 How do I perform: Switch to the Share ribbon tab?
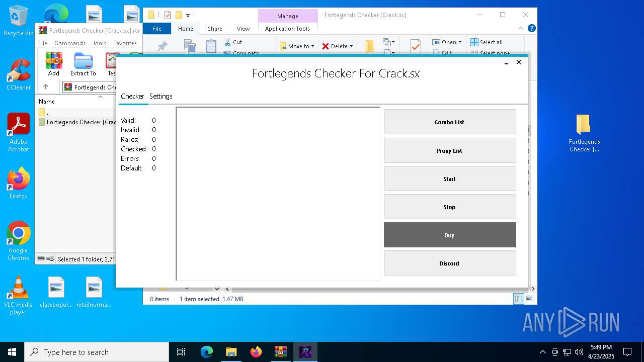[215, 29]
